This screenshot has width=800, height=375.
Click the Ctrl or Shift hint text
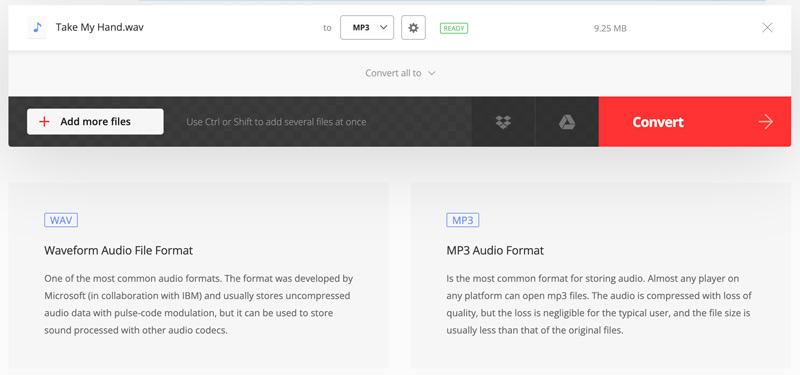click(276, 122)
